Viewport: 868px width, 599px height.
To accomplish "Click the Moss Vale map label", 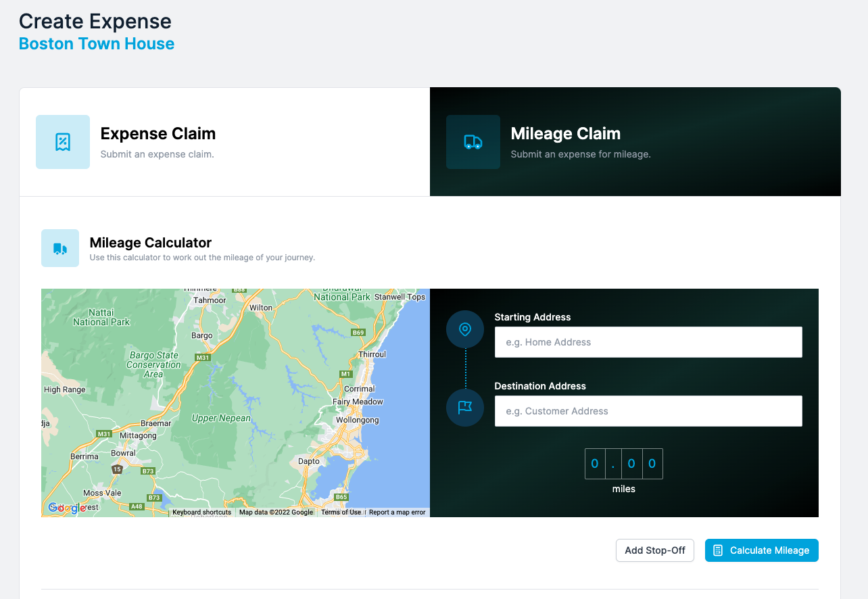I will coord(102,494).
